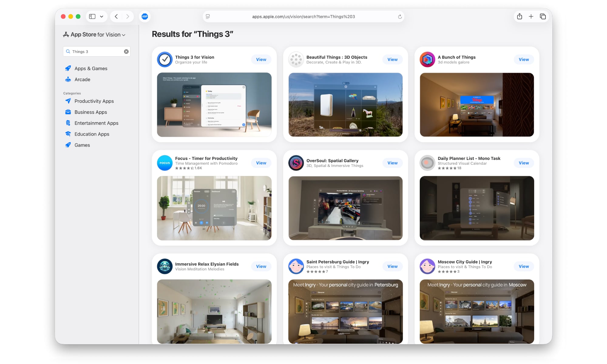Show the website settings page icon menu
This screenshot has width=607, height=364.
pyautogui.click(x=208, y=17)
